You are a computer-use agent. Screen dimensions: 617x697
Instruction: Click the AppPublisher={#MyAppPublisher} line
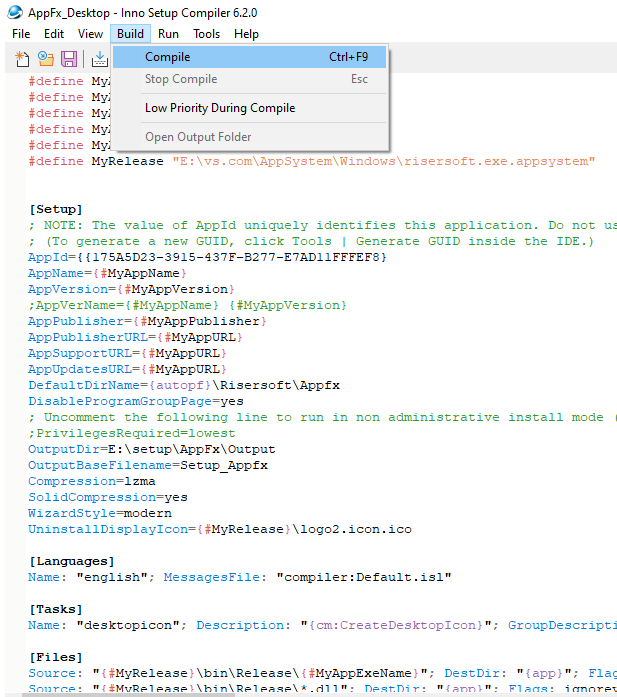pyautogui.click(x=147, y=321)
